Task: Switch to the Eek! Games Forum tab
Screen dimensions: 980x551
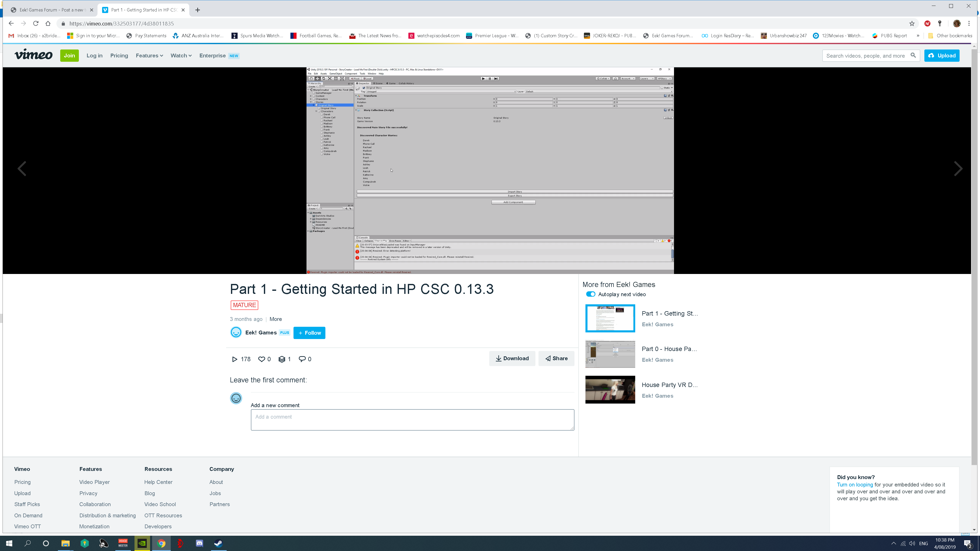Action: [x=50, y=9]
